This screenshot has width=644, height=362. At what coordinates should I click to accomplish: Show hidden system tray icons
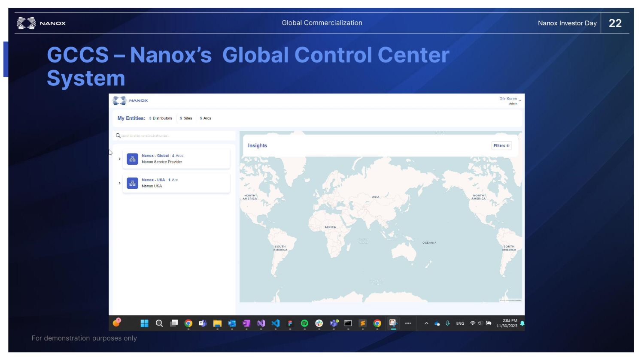[x=426, y=324]
